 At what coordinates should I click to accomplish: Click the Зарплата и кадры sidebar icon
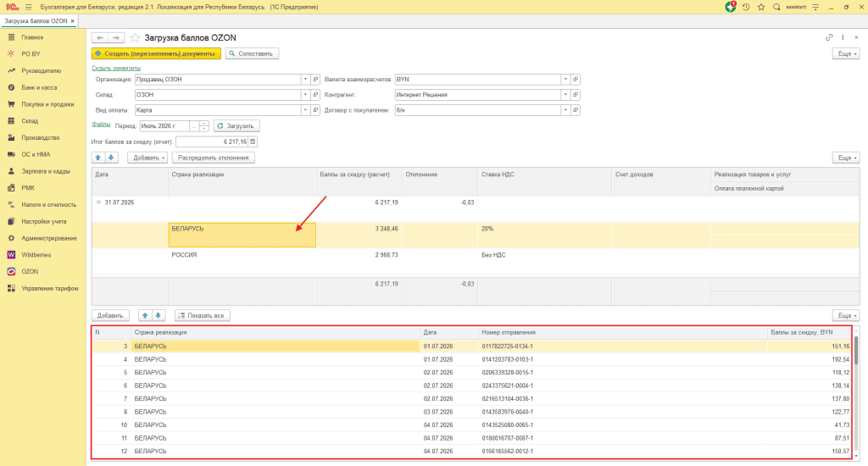(11, 171)
